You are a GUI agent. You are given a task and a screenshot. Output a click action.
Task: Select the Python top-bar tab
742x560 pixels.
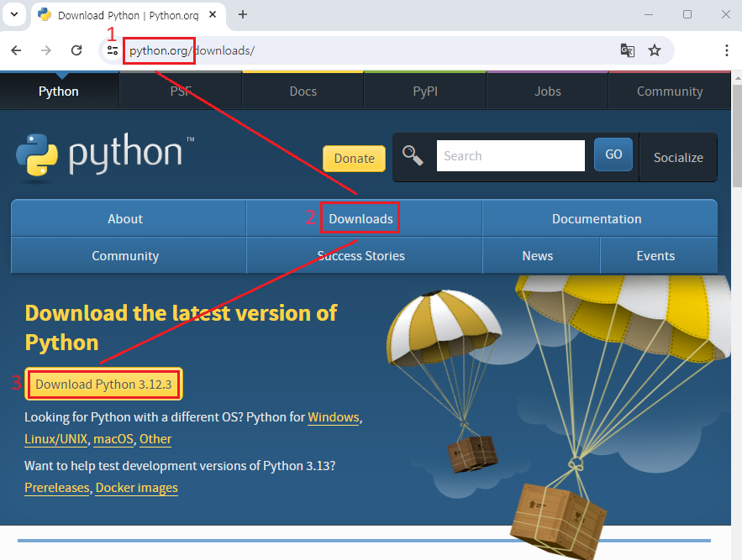59,92
